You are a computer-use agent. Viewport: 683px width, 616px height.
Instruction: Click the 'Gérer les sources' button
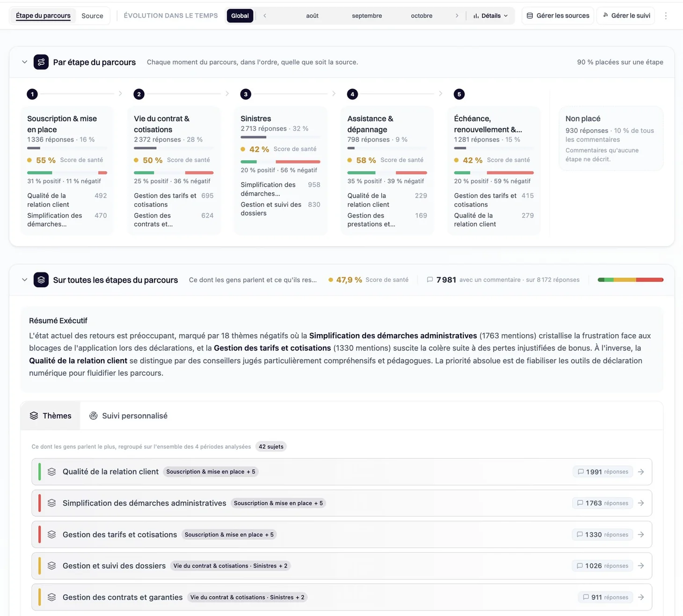click(x=558, y=15)
